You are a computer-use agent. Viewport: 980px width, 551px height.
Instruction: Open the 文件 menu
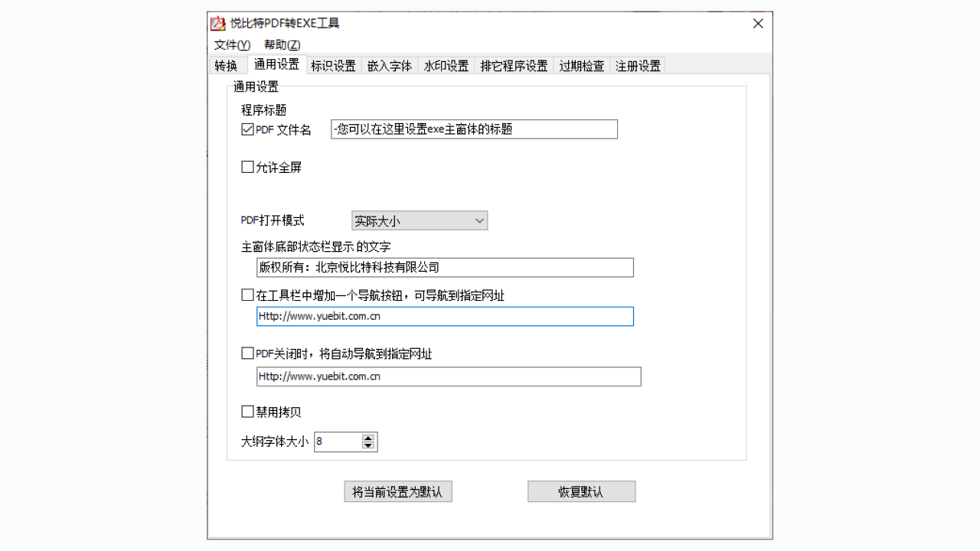point(230,45)
